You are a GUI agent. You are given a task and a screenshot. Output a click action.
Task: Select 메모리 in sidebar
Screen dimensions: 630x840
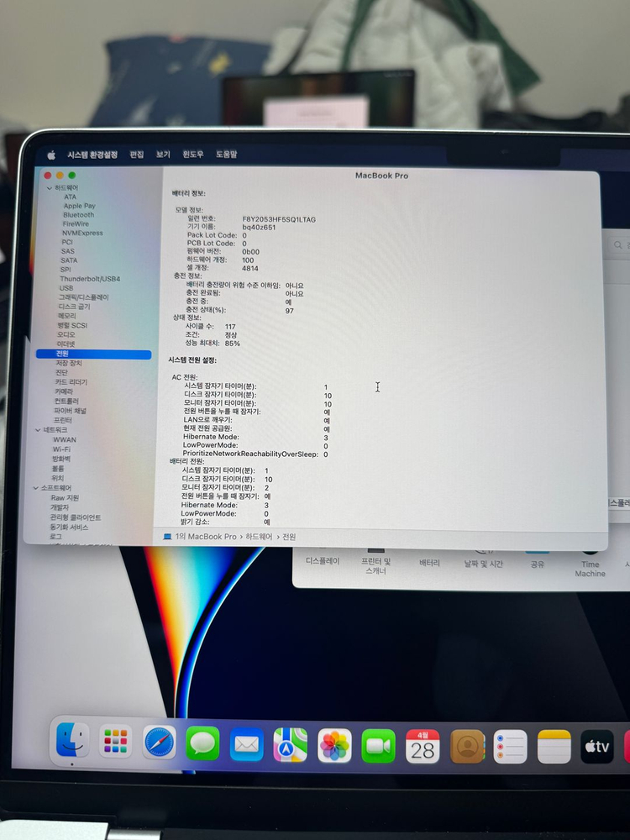tap(67, 316)
